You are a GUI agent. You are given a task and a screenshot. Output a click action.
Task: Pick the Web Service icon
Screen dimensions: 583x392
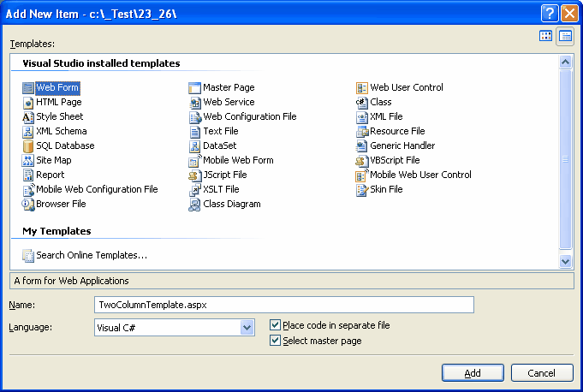pos(194,102)
